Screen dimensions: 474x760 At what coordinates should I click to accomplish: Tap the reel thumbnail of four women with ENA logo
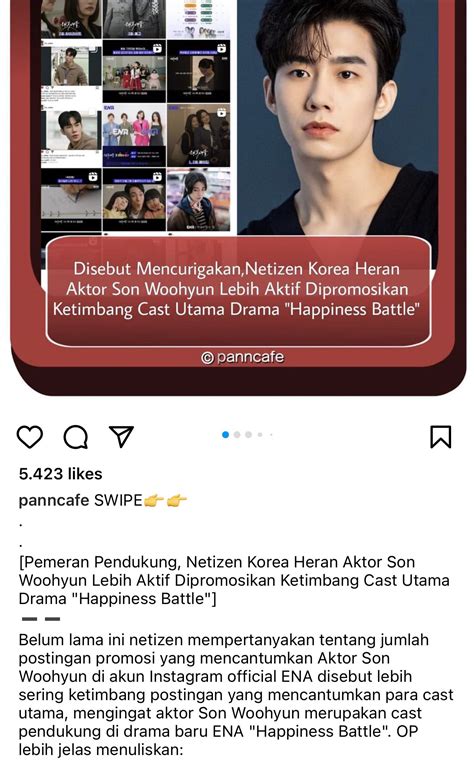pos(134,135)
